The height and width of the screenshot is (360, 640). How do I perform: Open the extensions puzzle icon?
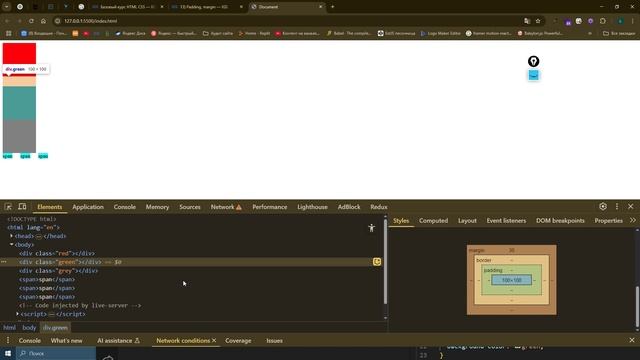pos(603,21)
